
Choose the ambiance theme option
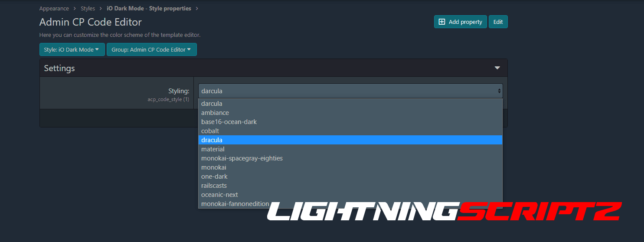point(215,113)
